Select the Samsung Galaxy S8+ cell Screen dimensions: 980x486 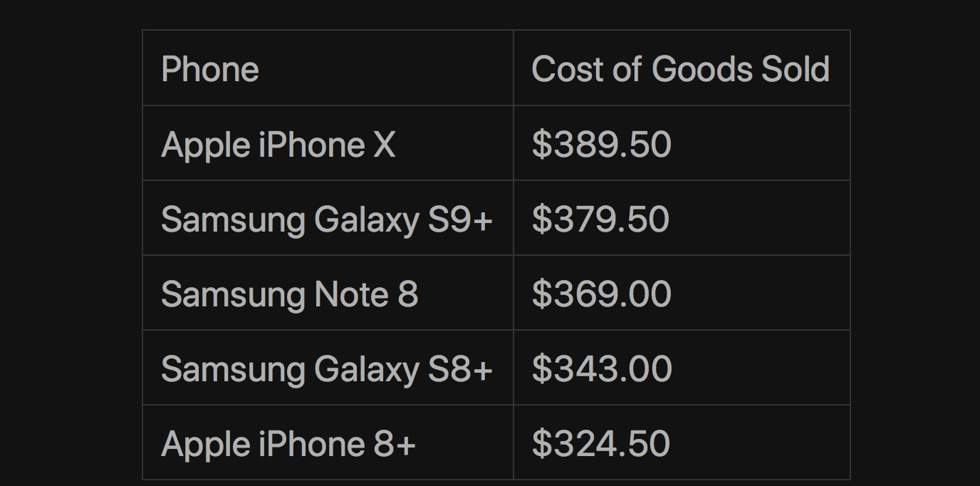[327, 369]
